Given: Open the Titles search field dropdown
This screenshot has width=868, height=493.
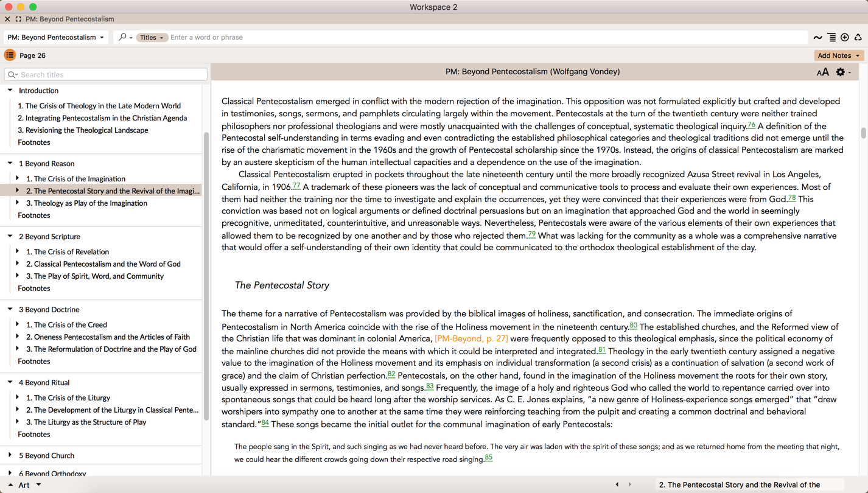Looking at the screenshot, I should pos(152,38).
